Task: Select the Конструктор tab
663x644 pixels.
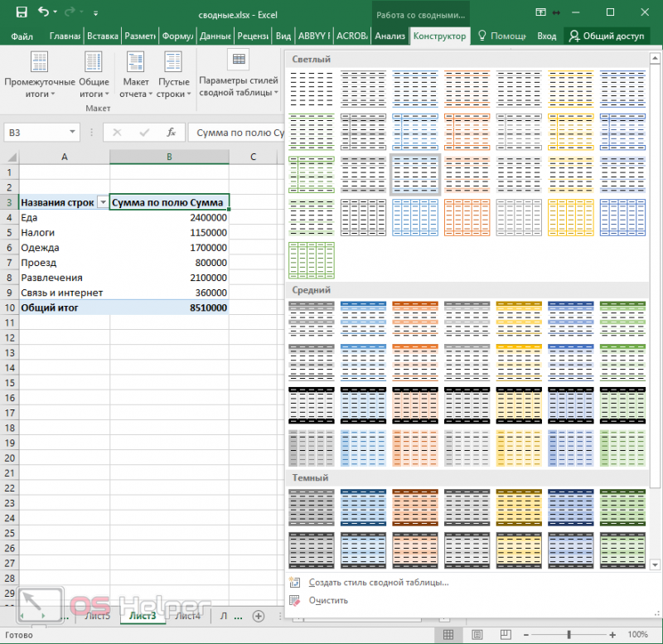Action: pos(439,36)
